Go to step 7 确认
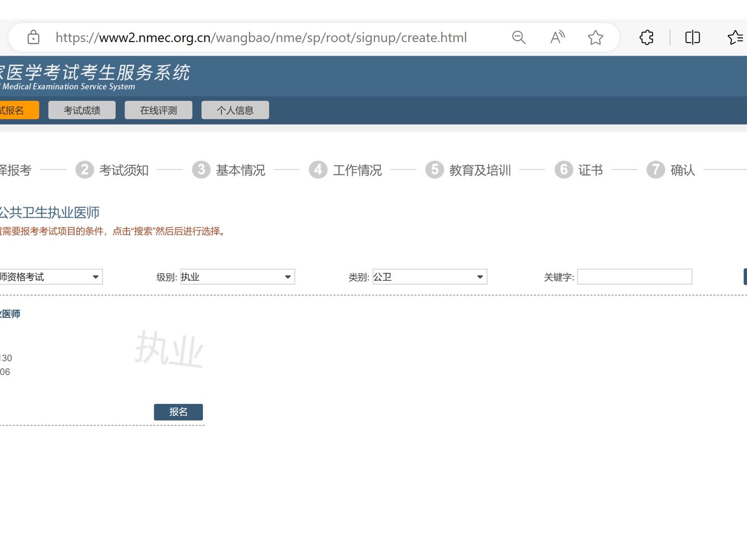 coord(671,170)
